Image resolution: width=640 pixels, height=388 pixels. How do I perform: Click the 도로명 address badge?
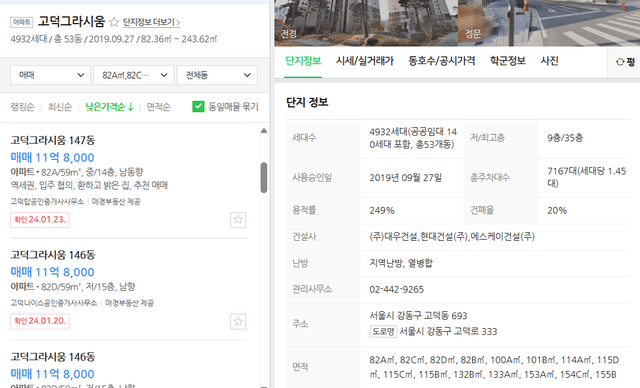point(383,331)
